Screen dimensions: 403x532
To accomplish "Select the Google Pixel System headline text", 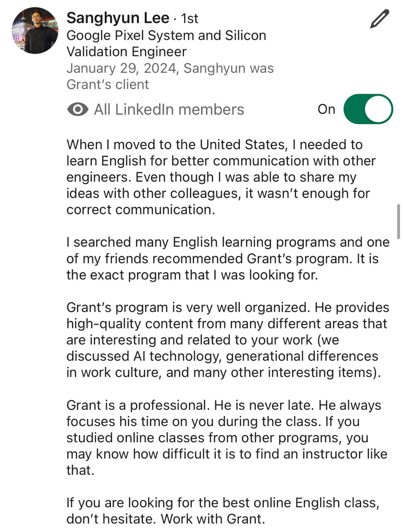I will 166,44.
